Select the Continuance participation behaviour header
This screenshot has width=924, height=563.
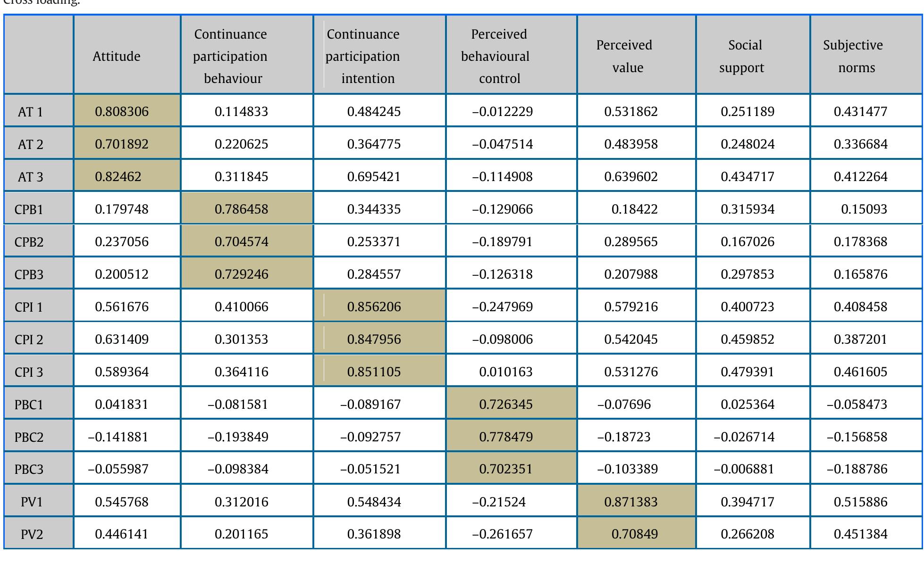(230, 56)
